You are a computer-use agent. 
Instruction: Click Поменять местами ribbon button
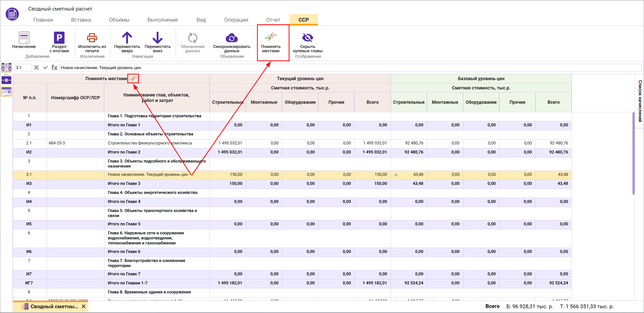(x=270, y=42)
